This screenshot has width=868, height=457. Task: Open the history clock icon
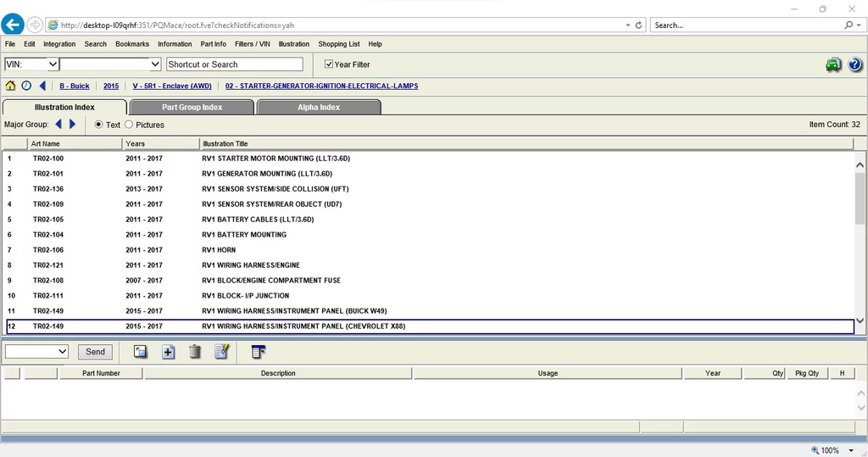(x=26, y=86)
